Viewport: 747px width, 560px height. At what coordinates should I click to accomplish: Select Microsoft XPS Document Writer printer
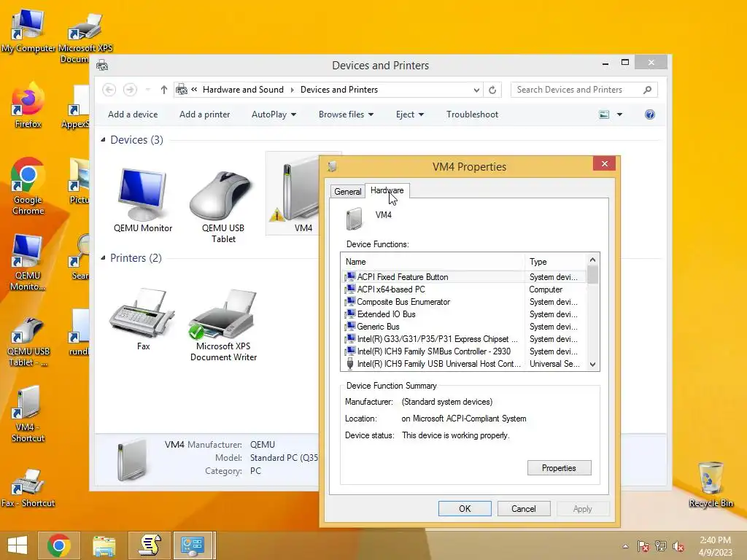click(223, 324)
